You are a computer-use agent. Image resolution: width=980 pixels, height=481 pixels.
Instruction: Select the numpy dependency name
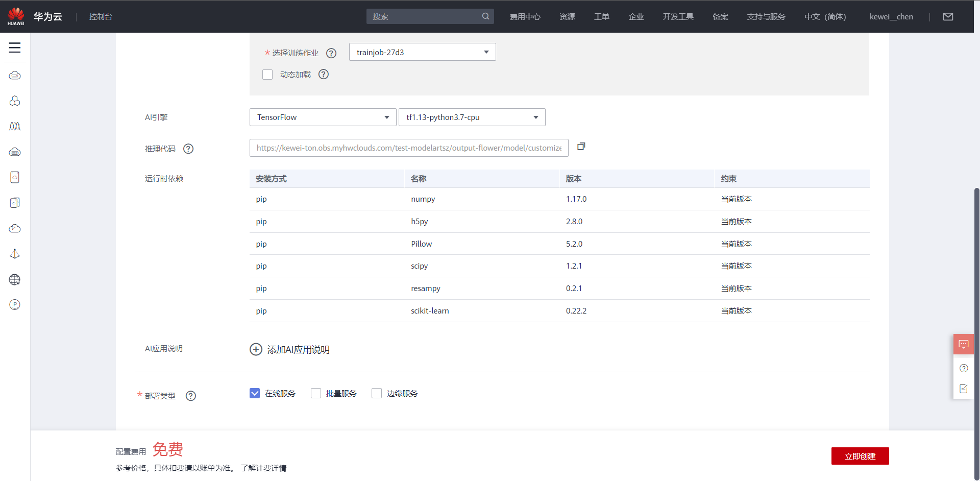(423, 199)
